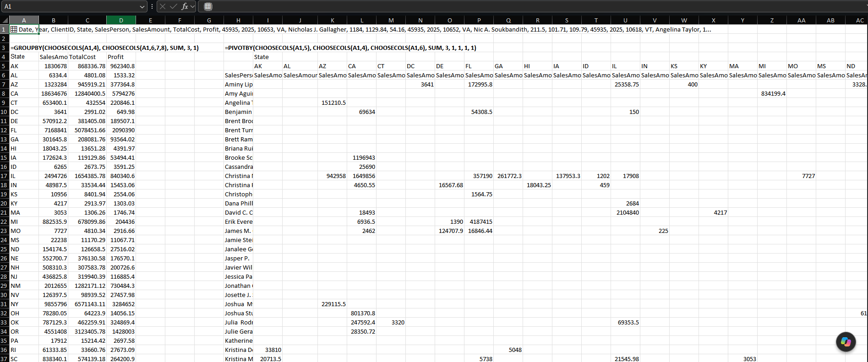This screenshot has width=868, height=362.
Task: Click the table data-type icon in cell A1
Action: (14, 29)
